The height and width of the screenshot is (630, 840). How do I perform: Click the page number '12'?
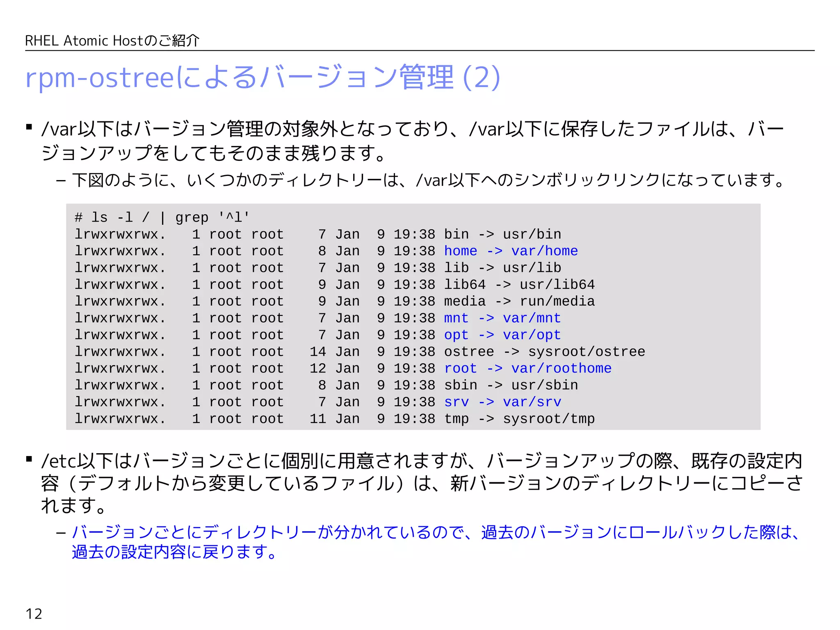(x=34, y=614)
